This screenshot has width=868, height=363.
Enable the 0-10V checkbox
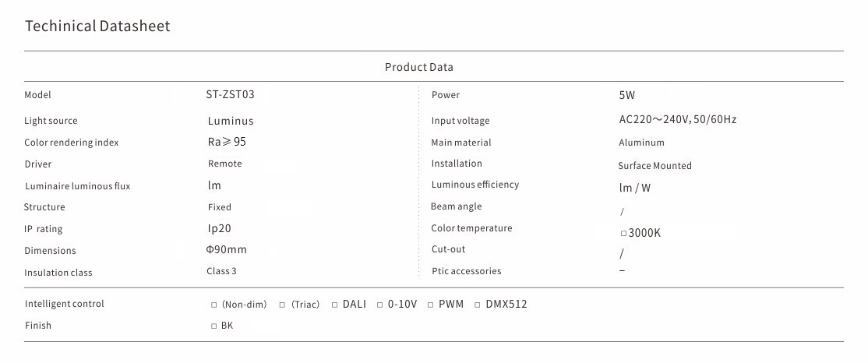pos(380,305)
